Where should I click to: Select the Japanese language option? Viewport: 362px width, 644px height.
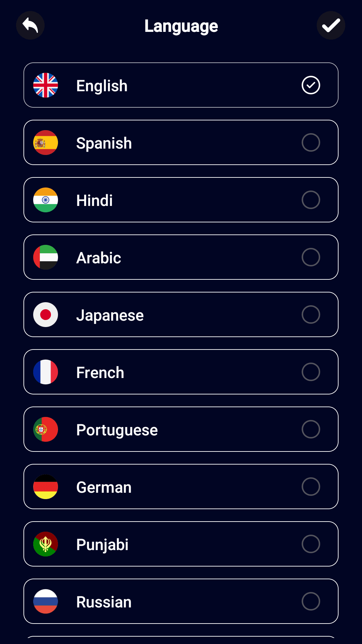[110, 315]
